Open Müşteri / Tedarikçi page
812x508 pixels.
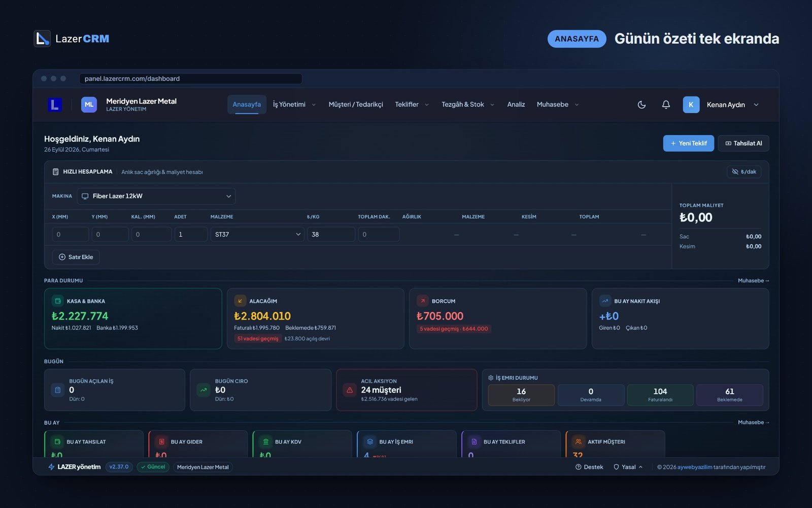pyautogui.click(x=356, y=105)
